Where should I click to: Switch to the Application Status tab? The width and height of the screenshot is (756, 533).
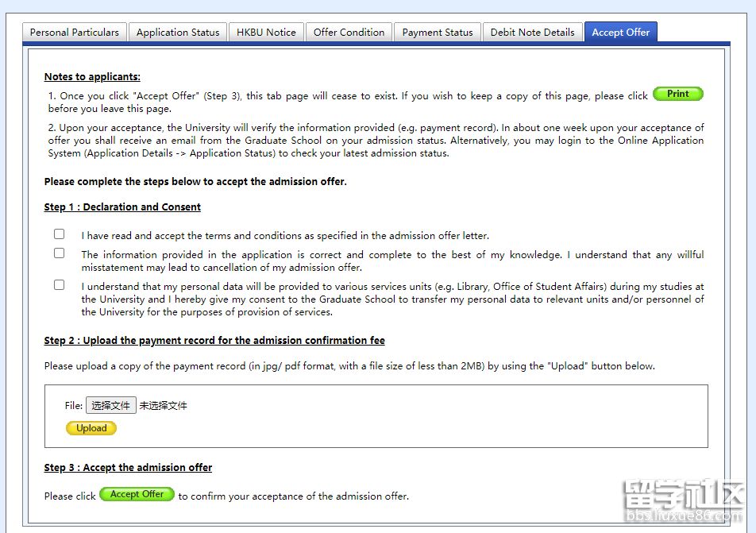click(177, 33)
